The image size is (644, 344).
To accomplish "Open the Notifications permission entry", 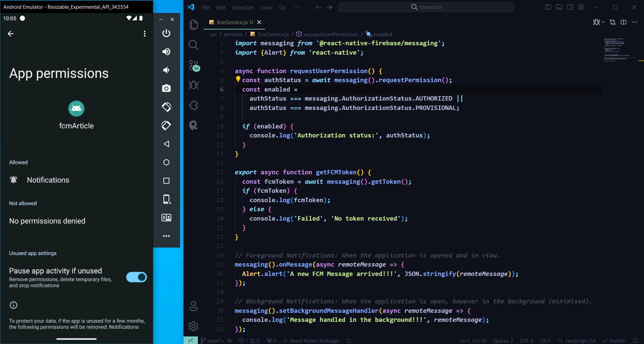I will (48, 180).
